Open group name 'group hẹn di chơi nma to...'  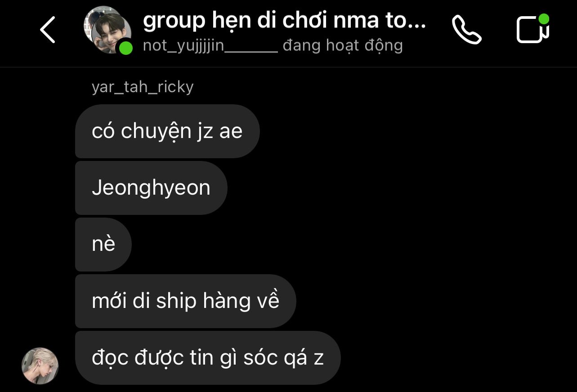point(284,21)
